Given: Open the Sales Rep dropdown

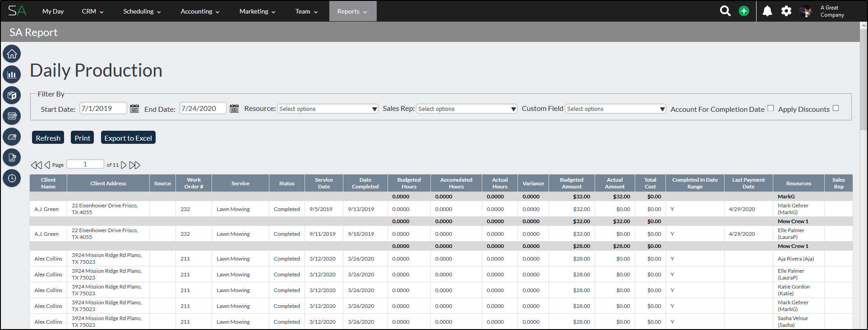Looking at the screenshot, I should [466, 109].
